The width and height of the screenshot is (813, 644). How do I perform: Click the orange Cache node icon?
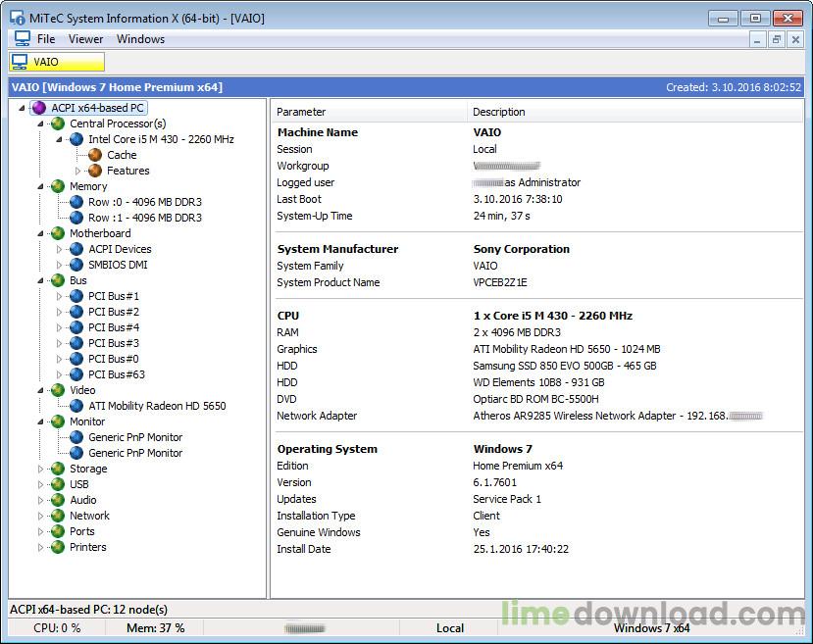click(95, 155)
